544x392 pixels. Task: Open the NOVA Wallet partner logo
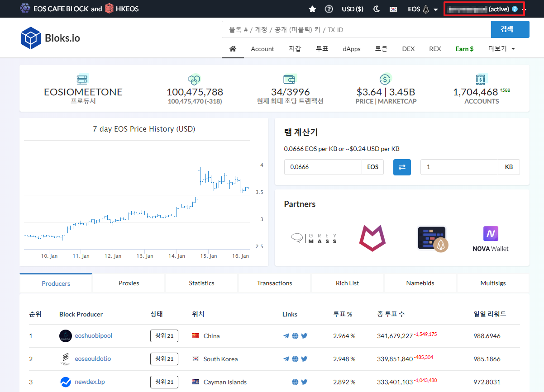[491, 239]
